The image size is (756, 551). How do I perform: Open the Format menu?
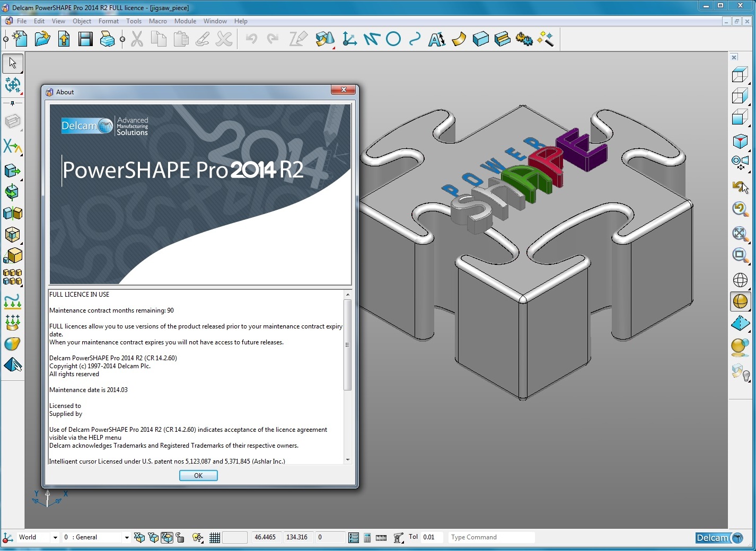pos(108,21)
